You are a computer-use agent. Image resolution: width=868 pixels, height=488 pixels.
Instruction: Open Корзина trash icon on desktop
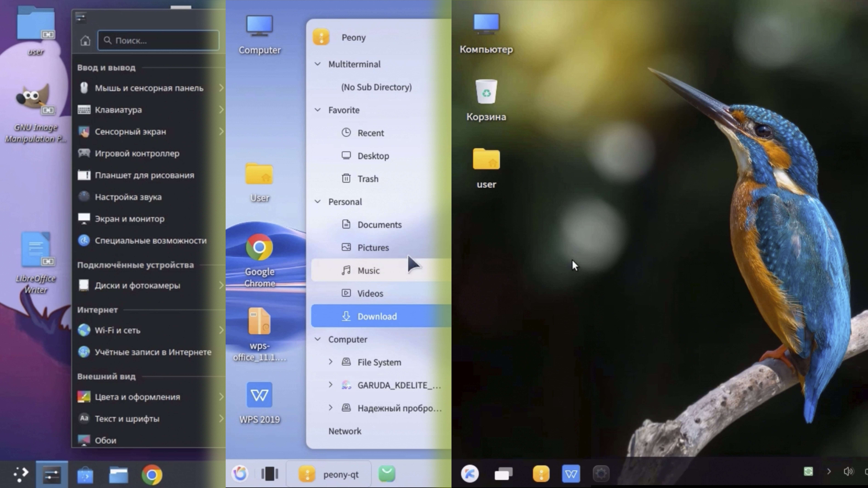point(486,100)
